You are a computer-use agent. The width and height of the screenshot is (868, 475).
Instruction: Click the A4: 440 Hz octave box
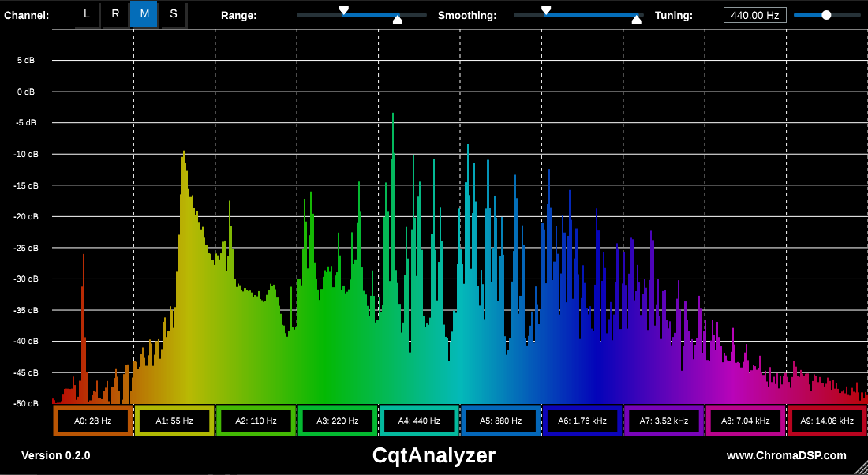point(419,421)
